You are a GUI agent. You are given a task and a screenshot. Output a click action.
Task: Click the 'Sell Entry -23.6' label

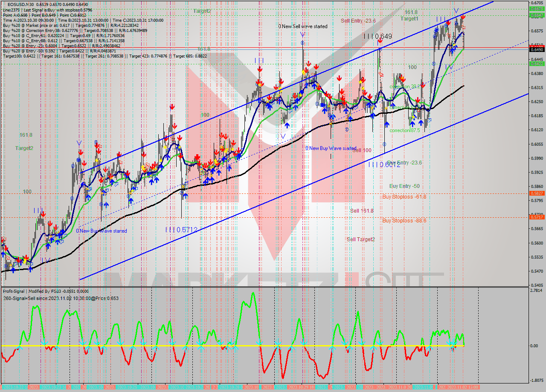(x=358, y=20)
